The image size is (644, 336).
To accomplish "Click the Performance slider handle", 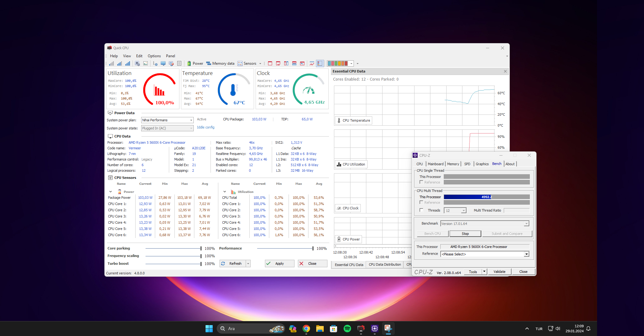I will click(313, 248).
